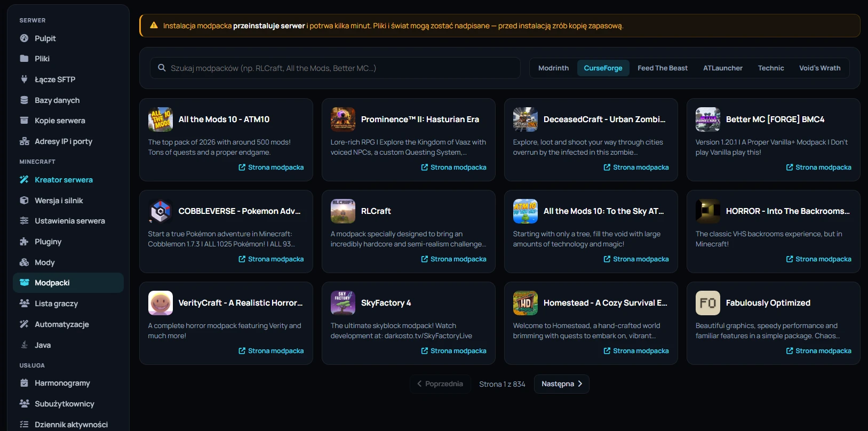The height and width of the screenshot is (431, 868).
Task: Focus the modpack search field
Action: [x=335, y=68]
